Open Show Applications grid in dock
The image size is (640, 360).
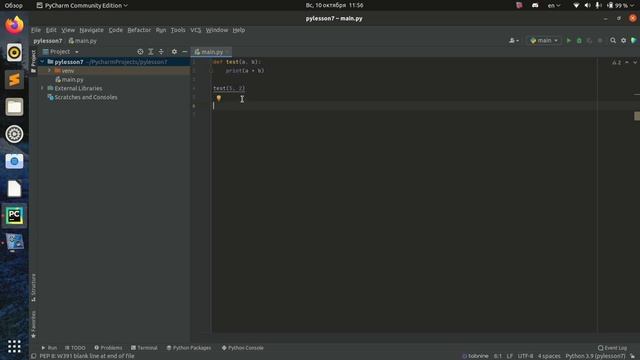click(14, 347)
